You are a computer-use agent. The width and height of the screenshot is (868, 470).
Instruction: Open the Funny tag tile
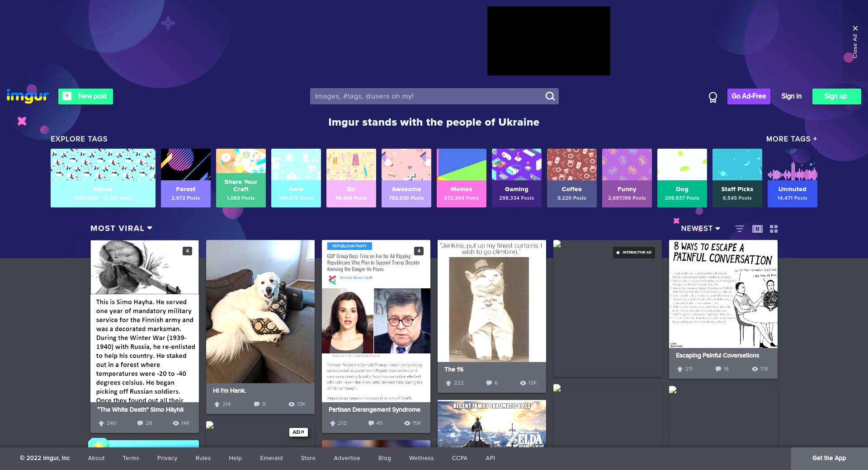tap(627, 178)
